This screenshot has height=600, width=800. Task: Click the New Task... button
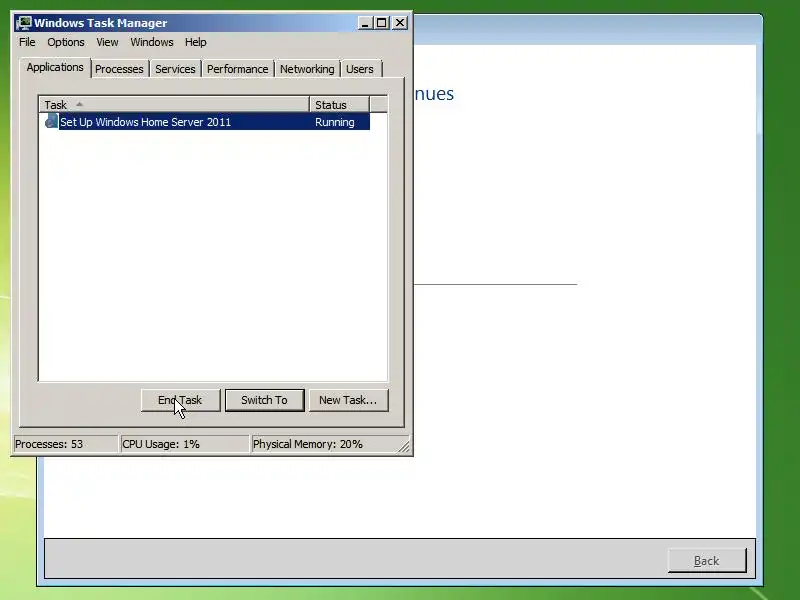point(348,400)
